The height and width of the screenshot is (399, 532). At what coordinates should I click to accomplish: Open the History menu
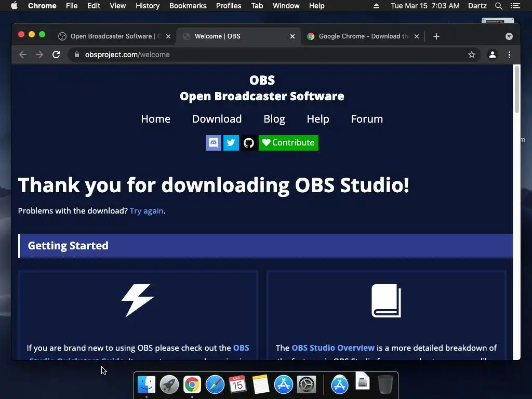[148, 6]
